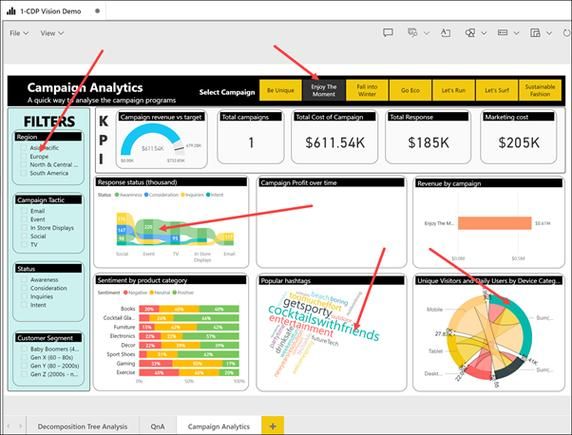
Task: Open the comment icon in toolbar
Action: (388, 33)
